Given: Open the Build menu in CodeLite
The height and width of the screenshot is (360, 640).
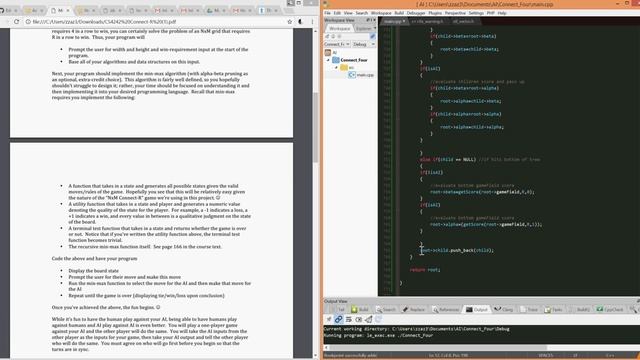Looking at the screenshot, I should coord(399,13).
